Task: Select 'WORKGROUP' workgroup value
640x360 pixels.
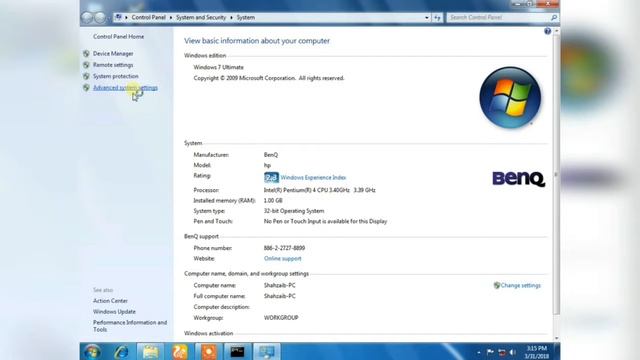Action: click(x=281, y=318)
